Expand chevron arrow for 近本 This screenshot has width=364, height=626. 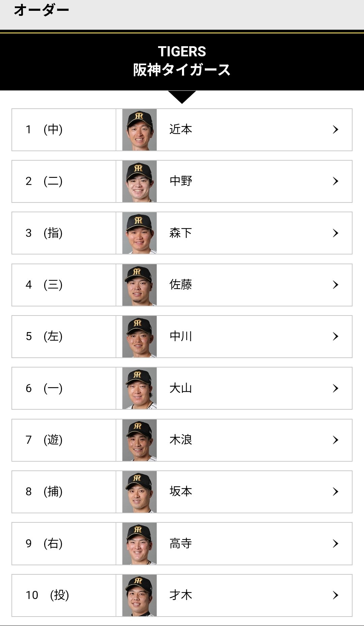pos(335,130)
